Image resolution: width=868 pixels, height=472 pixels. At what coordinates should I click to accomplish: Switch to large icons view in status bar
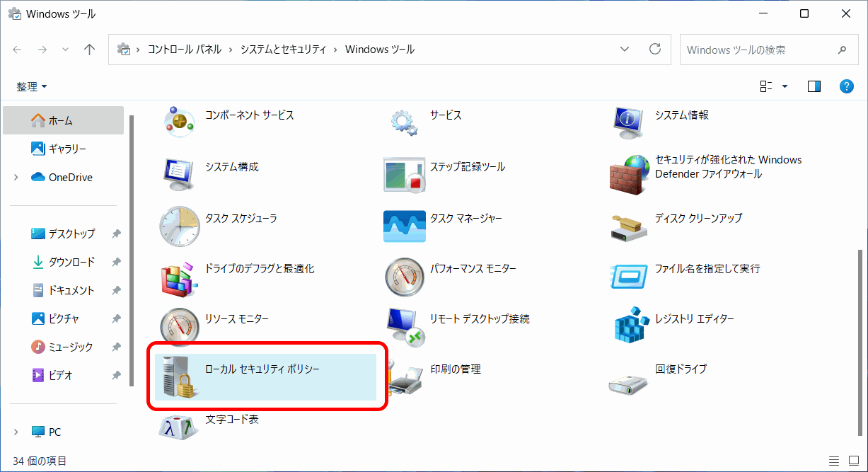click(x=853, y=461)
